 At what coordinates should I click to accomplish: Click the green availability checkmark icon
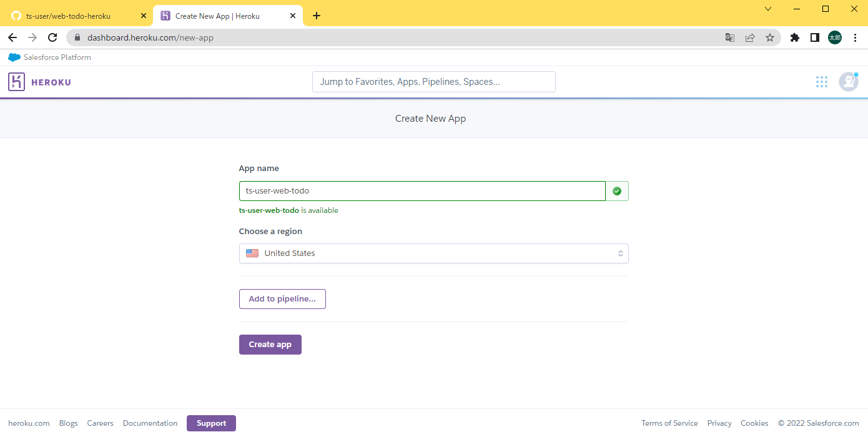617,191
